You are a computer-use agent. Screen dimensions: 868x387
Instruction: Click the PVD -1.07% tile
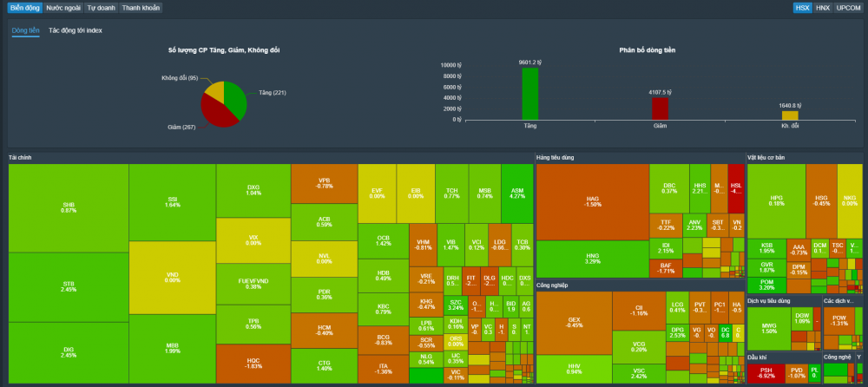click(x=797, y=372)
